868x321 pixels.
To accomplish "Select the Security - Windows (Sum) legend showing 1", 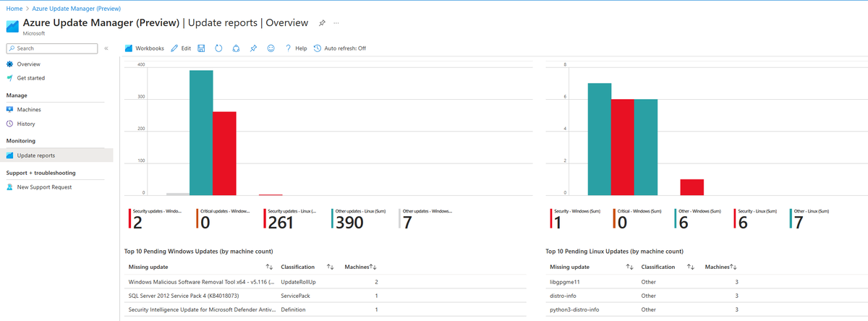I will click(575, 219).
